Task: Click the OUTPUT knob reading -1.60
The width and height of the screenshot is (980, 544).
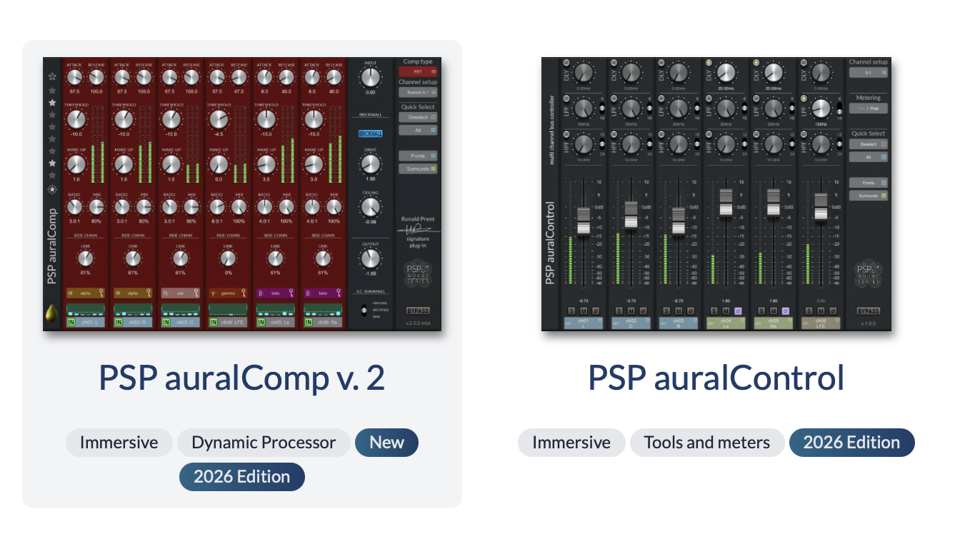Action: pyautogui.click(x=370, y=257)
